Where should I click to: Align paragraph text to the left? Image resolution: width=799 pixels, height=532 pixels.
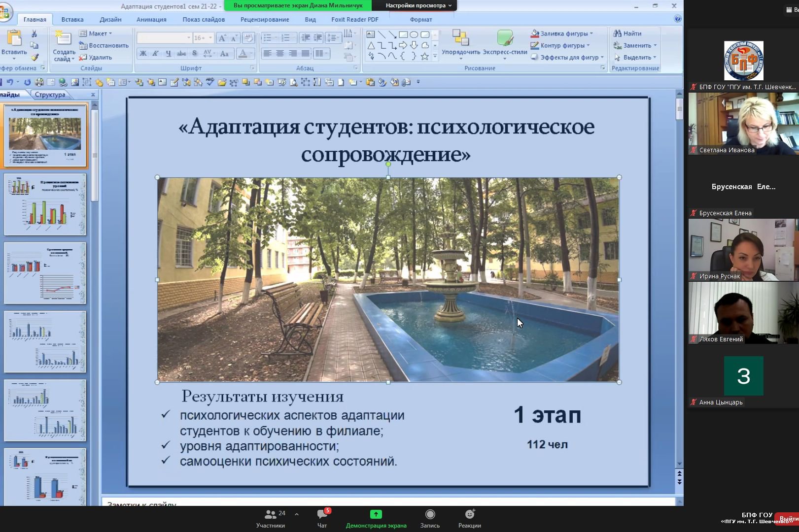pos(267,53)
